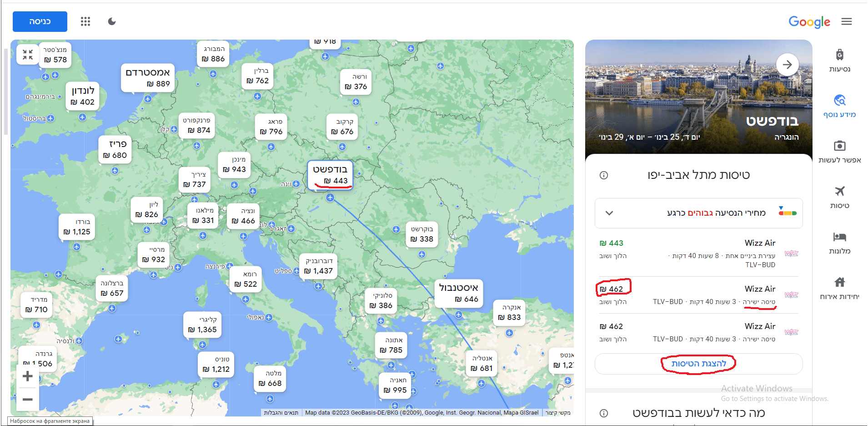Click the Google apps grid icon

pyautogui.click(x=85, y=21)
